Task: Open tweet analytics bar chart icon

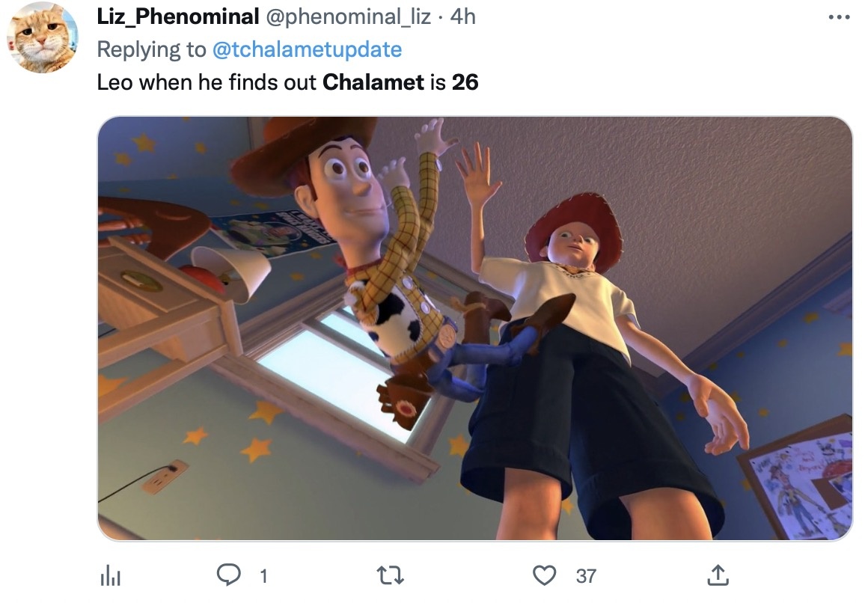Action: (111, 575)
